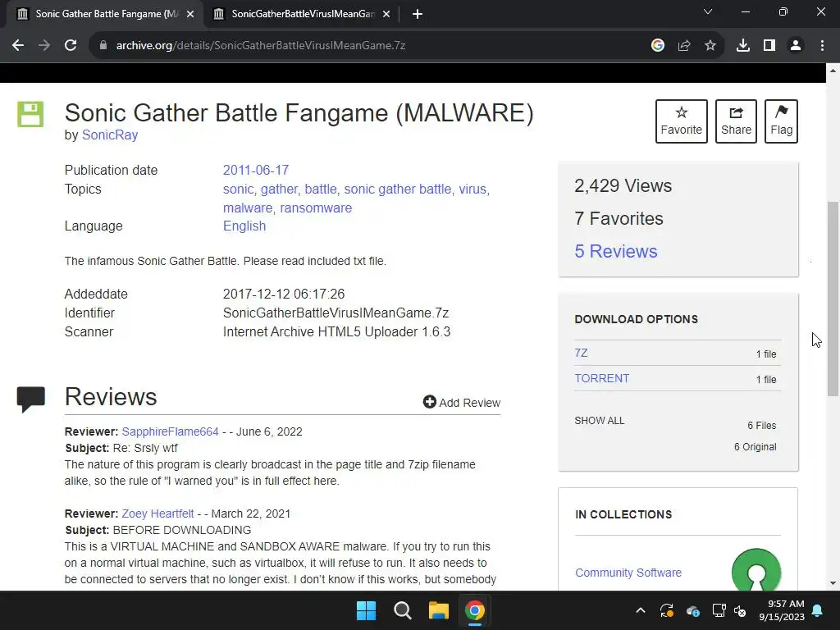
Task: Click the 2011-06-17 publication date link
Action: (x=256, y=171)
